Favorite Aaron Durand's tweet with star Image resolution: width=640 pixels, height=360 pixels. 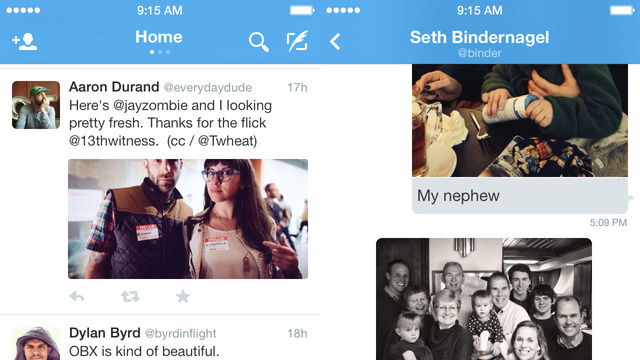[183, 296]
